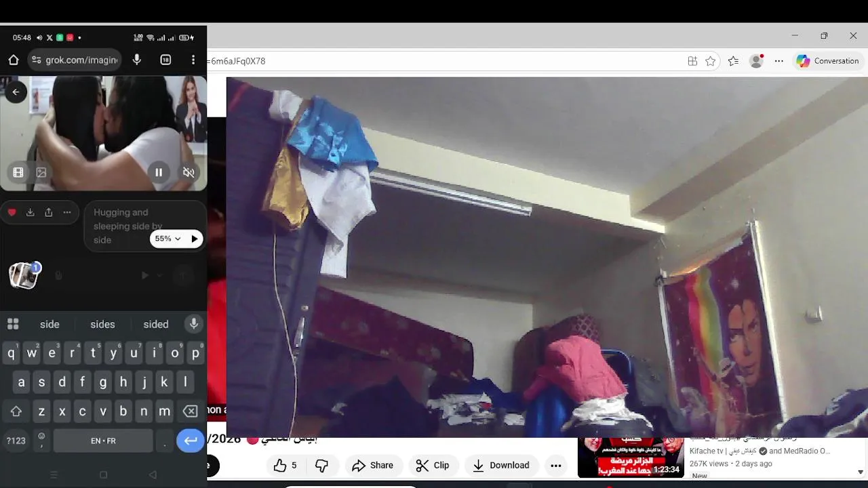
Task: Click the YouTube Download button
Action: [500, 465]
